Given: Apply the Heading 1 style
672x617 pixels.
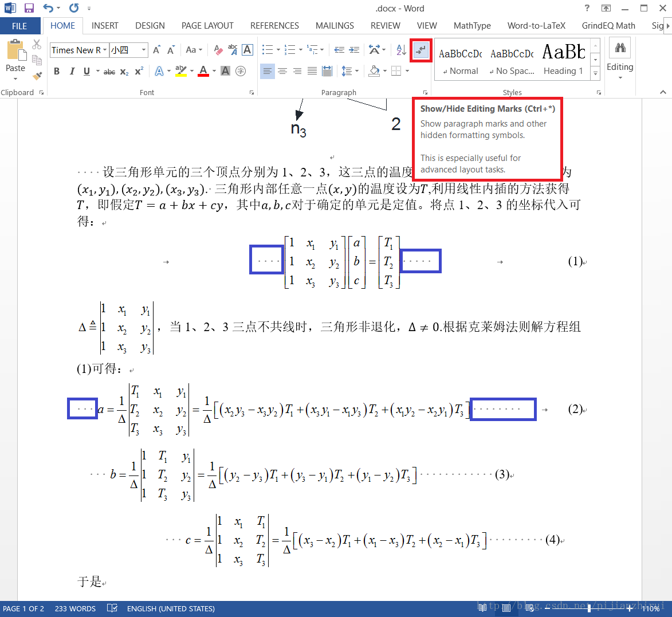Looking at the screenshot, I should [564, 60].
